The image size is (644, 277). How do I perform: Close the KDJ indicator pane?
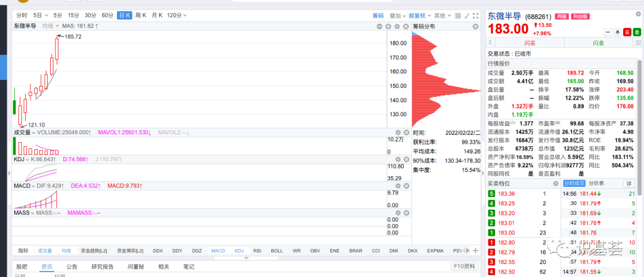click(x=406, y=159)
